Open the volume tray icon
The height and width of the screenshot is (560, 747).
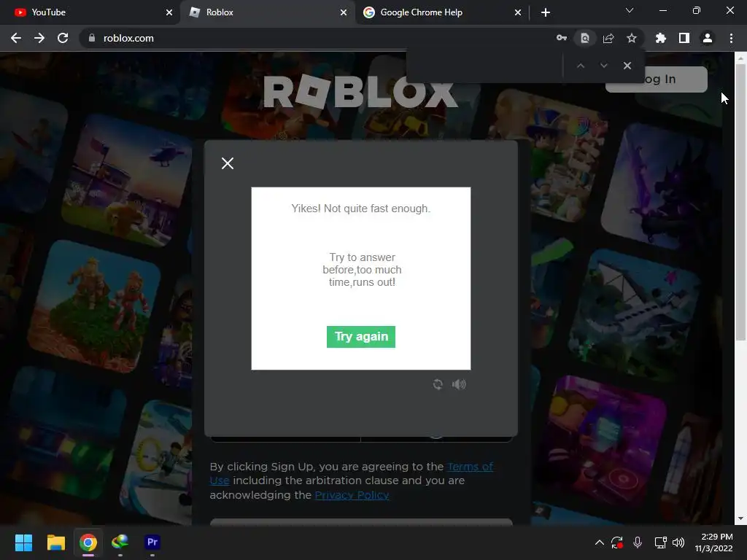678,542
